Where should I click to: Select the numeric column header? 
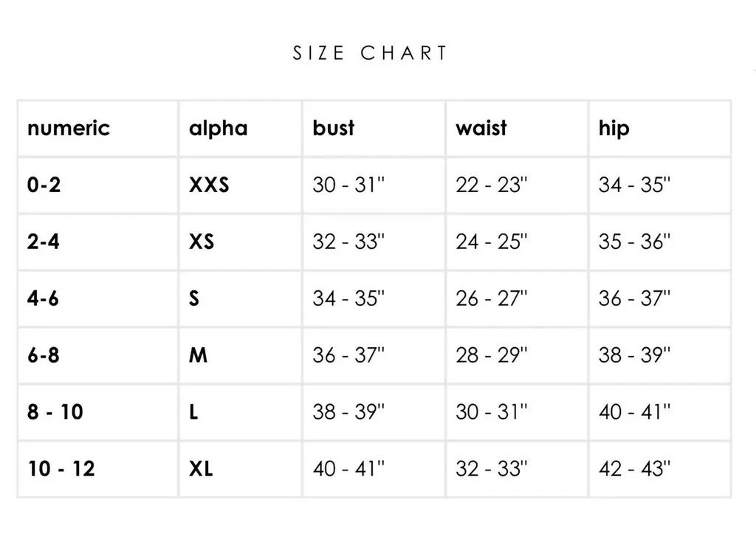98,129
